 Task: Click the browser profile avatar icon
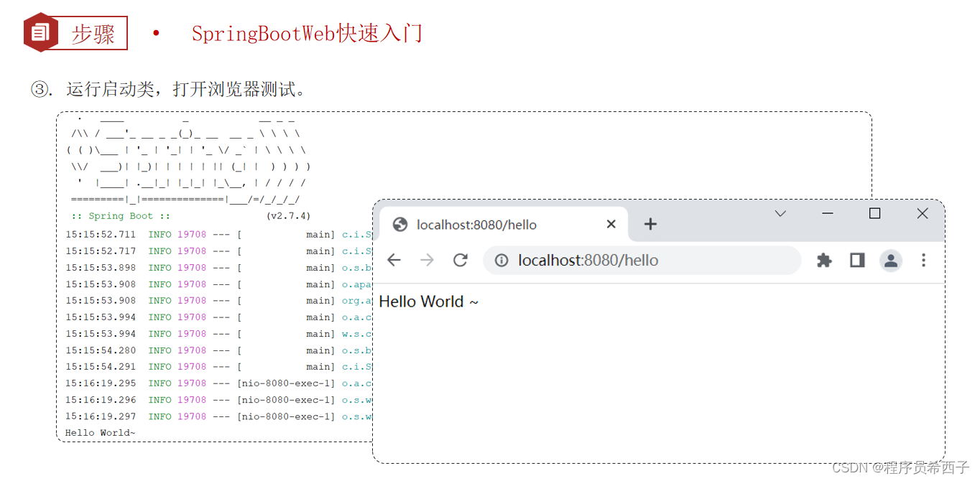890,261
